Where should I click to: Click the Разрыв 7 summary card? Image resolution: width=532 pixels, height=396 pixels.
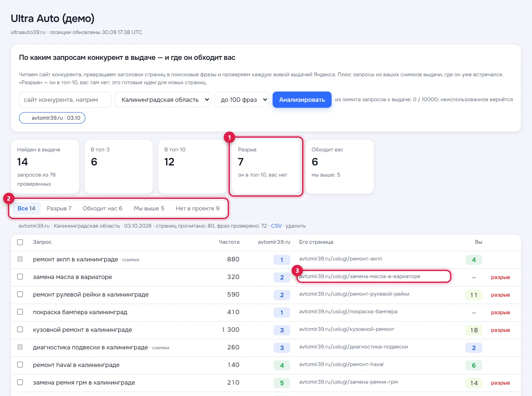266,166
